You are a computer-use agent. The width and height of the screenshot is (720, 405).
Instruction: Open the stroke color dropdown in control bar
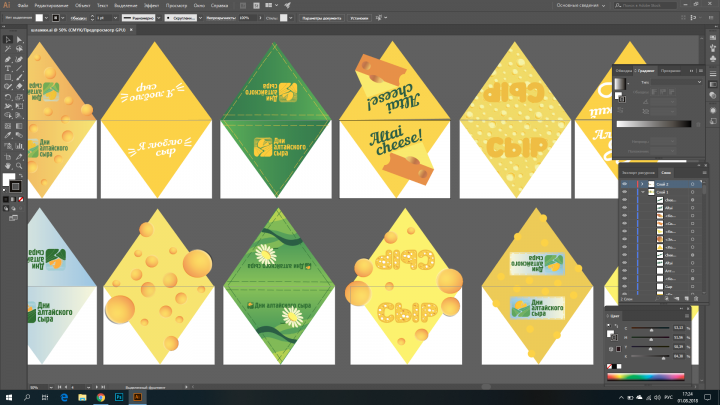(63, 18)
